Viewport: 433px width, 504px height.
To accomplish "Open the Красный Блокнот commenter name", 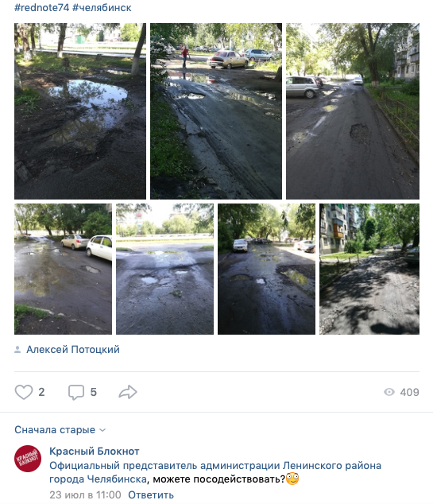I will click(x=95, y=452).
